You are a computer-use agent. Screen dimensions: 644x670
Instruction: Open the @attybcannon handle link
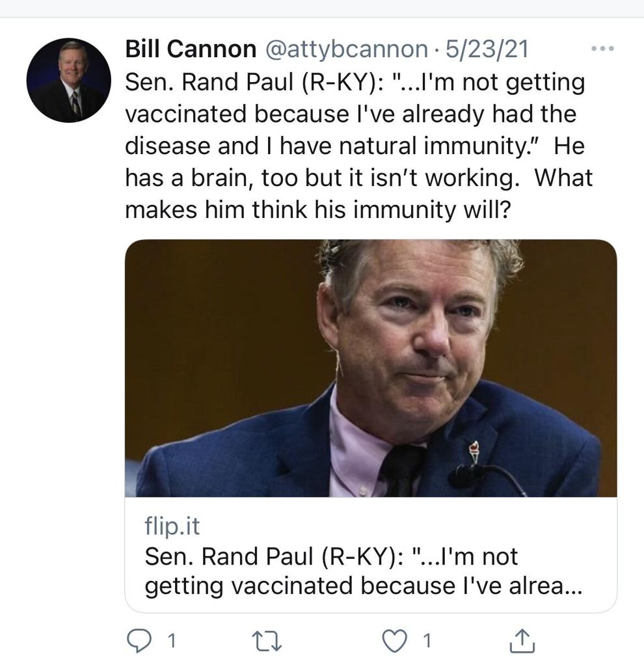pyautogui.click(x=347, y=49)
